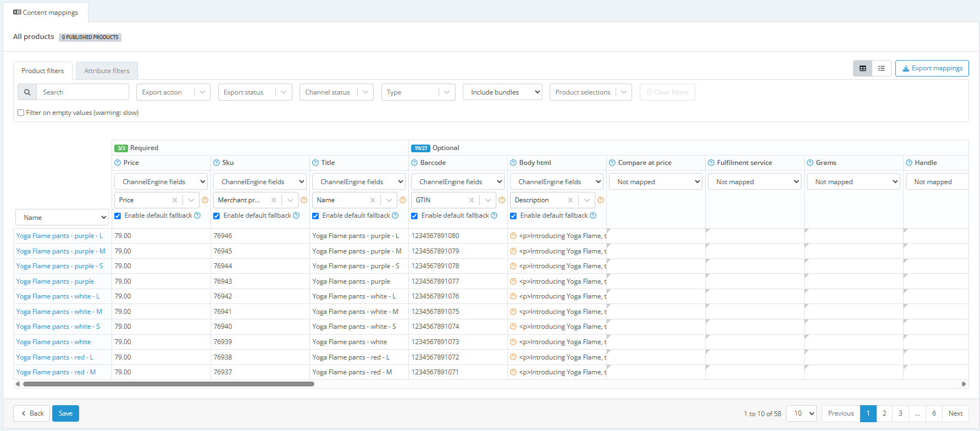The width and height of the screenshot is (980, 431).
Task: Clear the Name mapping field with X
Action: 373,200
